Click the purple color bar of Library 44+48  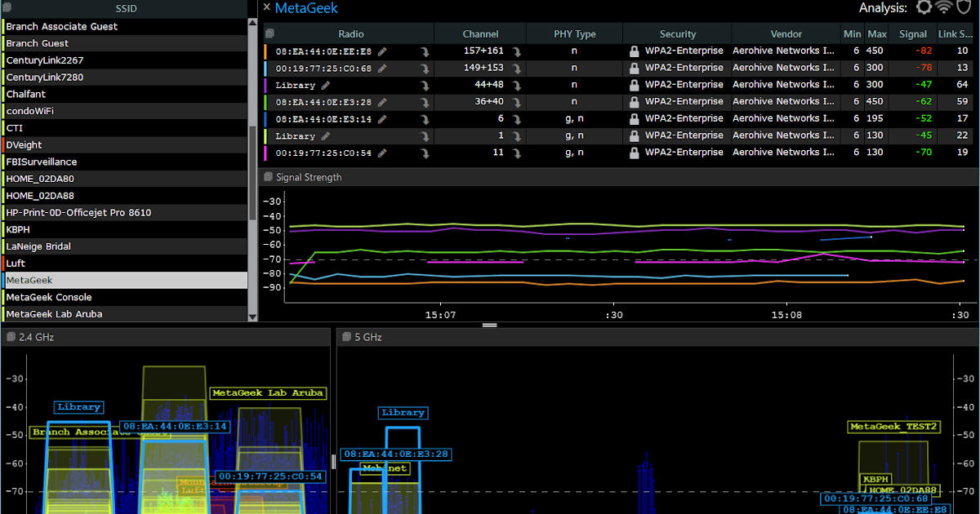[x=266, y=85]
